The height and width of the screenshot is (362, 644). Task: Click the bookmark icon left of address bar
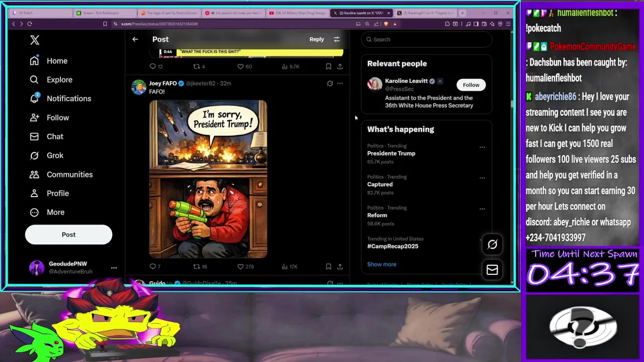click(105, 24)
